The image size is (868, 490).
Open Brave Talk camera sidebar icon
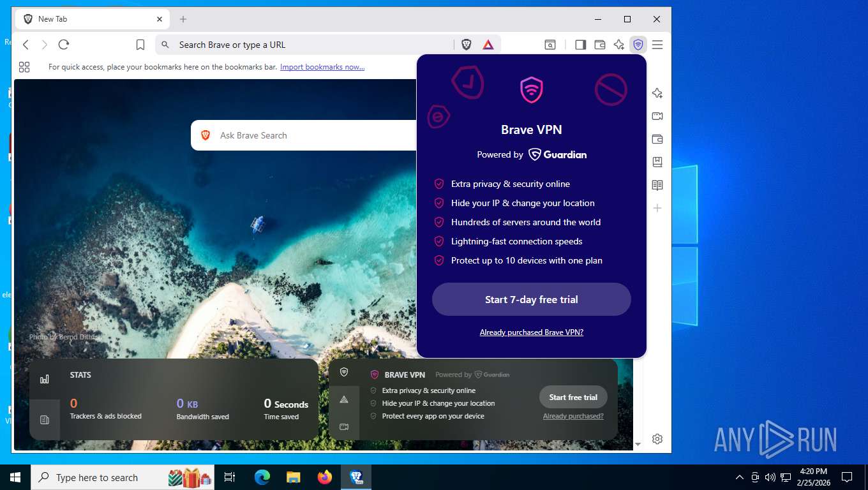(657, 116)
